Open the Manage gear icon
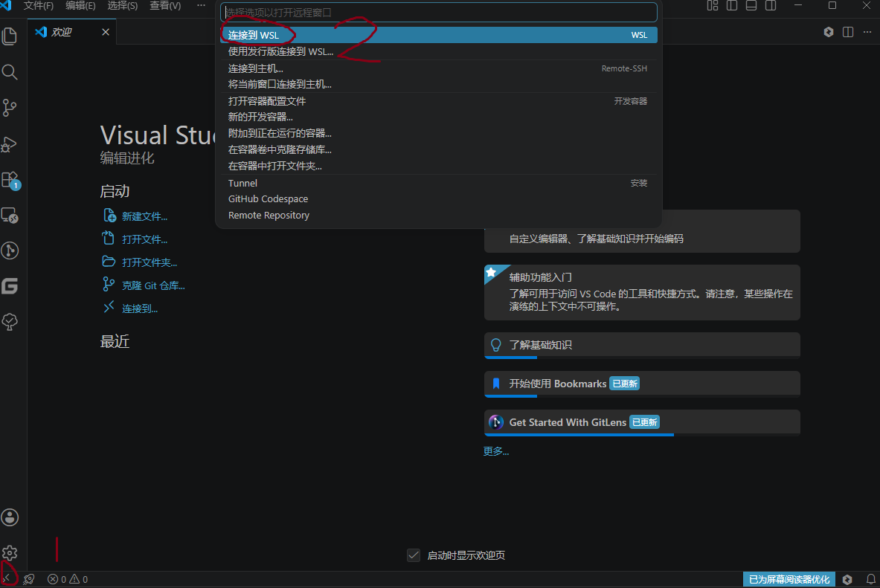This screenshot has height=588, width=880. [x=10, y=553]
